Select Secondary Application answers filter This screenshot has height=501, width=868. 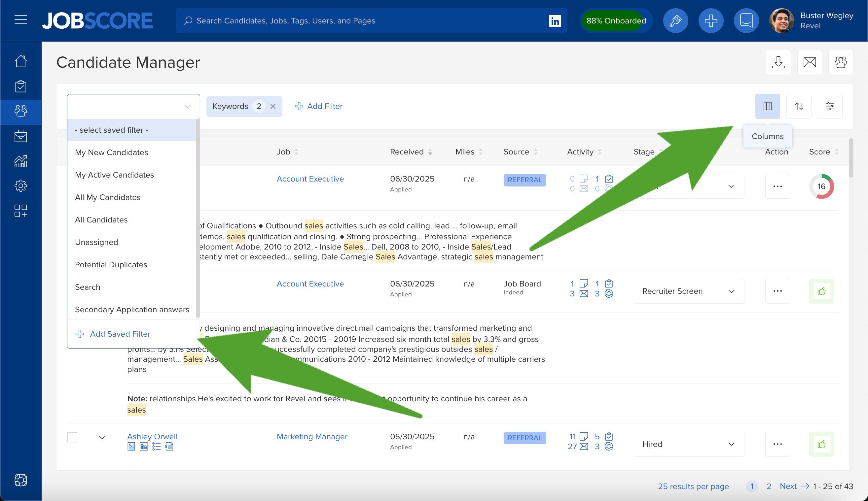coord(131,309)
